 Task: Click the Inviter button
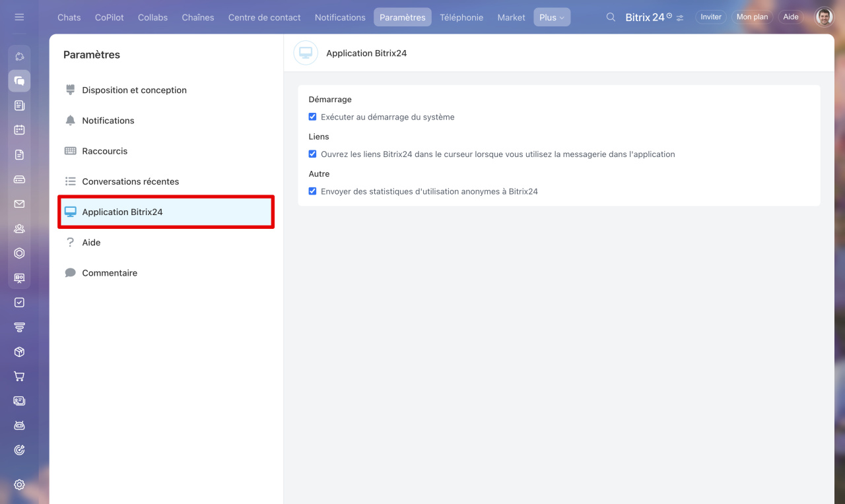coord(711,17)
